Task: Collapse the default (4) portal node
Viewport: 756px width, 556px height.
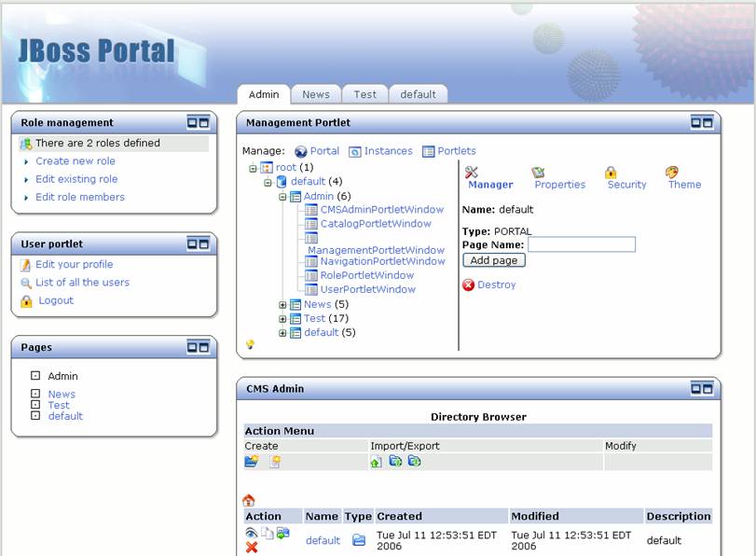Action: click(268, 183)
